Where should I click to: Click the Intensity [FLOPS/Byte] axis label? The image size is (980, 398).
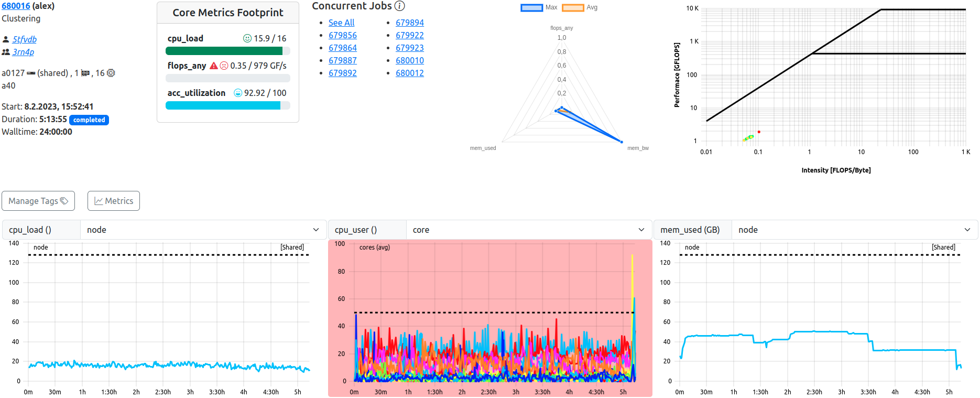pyautogui.click(x=836, y=170)
